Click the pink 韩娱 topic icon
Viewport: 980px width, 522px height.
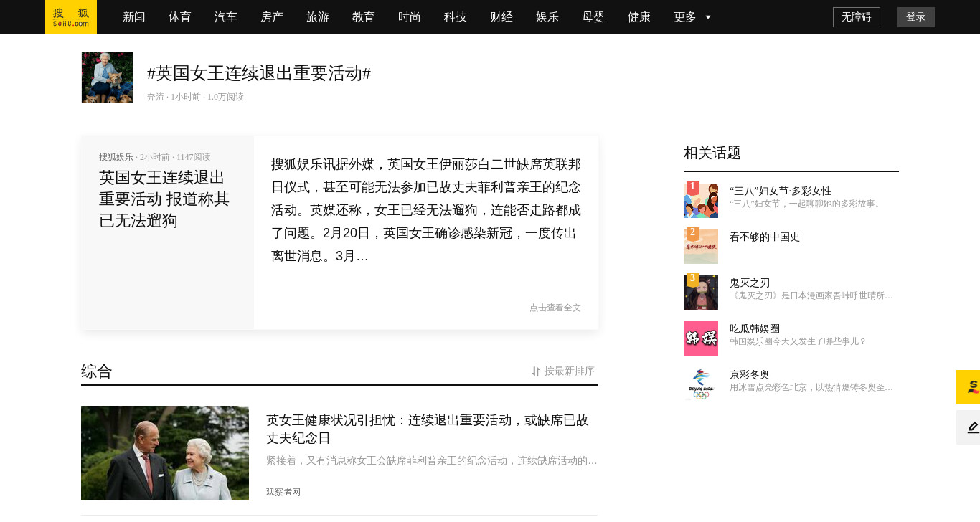[701, 338]
